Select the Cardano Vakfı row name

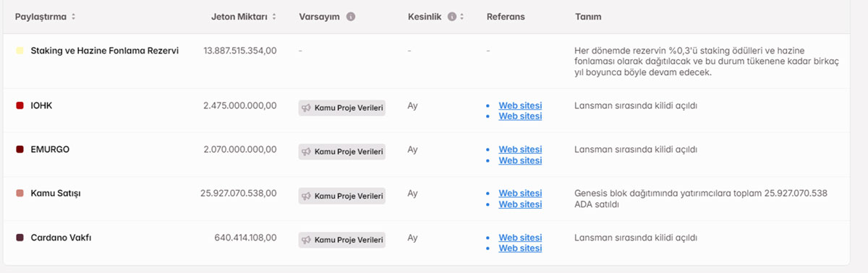61,238
